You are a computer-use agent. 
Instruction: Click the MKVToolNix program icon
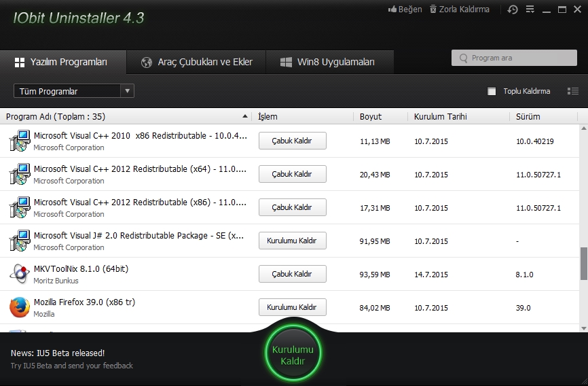19,274
